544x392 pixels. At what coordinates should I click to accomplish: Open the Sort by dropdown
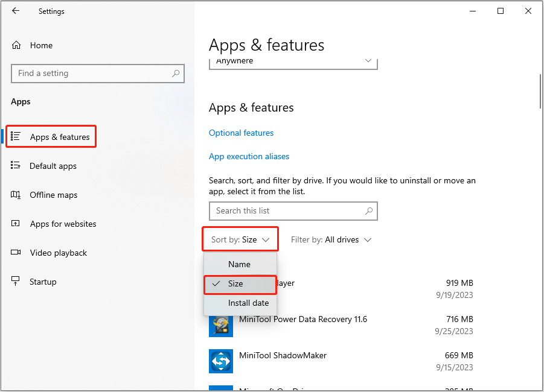coord(240,239)
